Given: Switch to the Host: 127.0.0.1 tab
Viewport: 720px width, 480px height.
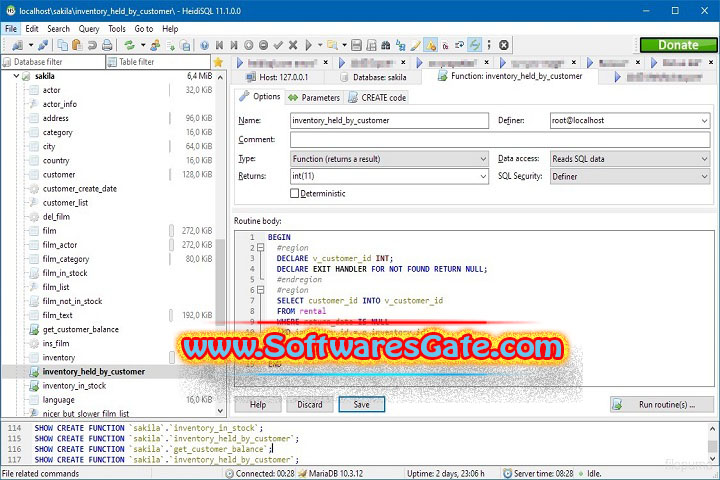Looking at the screenshot, I should click(x=278, y=77).
